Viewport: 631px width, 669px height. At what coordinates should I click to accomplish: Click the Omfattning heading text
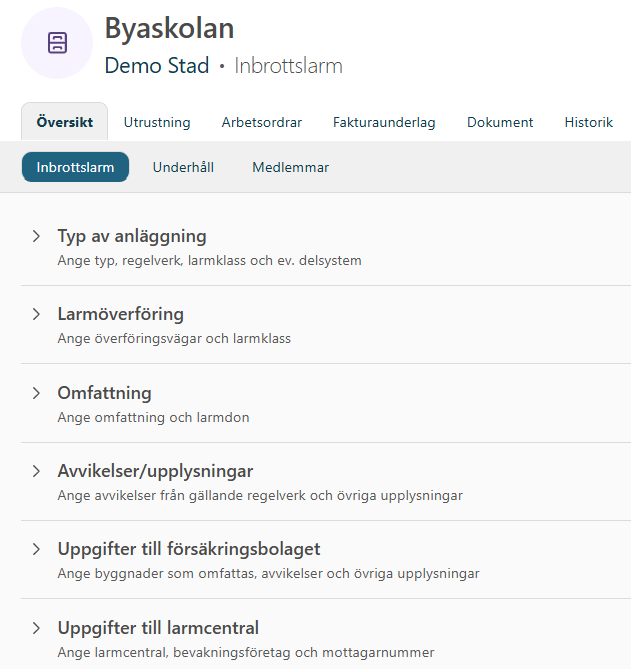tap(105, 393)
